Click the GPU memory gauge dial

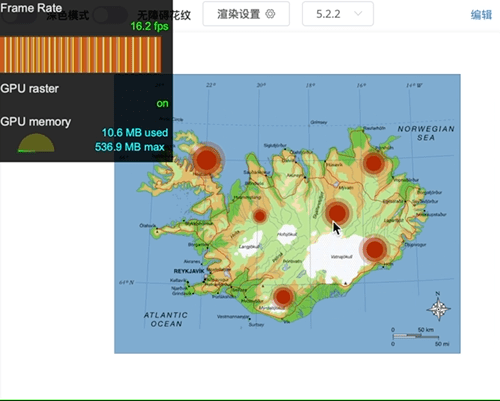pyautogui.click(x=36, y=143)
